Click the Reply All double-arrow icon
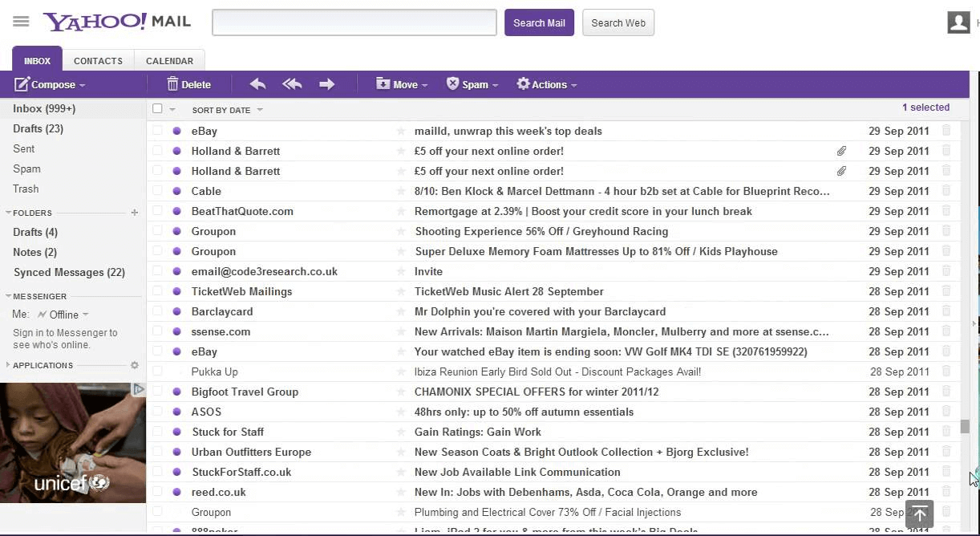The height and width of the screenshot is (536, 980). [292, 84]
